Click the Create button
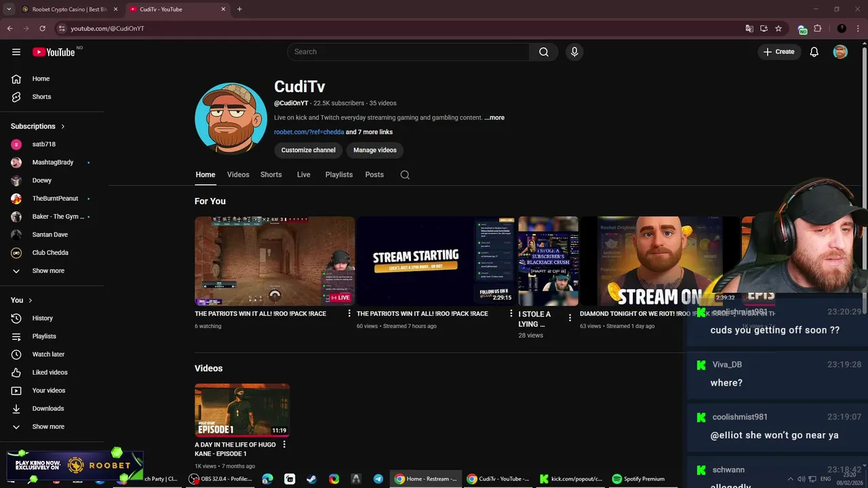Screen dimensions: 868x488 click(x=778, y=52)
